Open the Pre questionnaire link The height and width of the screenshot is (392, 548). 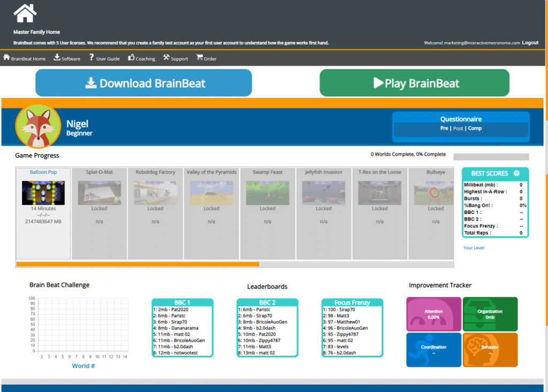444,128
